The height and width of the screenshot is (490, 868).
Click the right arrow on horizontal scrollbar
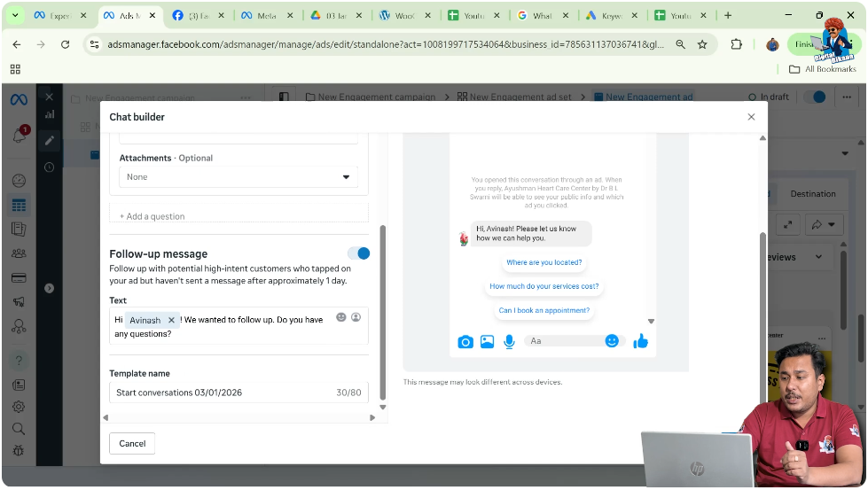click(372, 417)
